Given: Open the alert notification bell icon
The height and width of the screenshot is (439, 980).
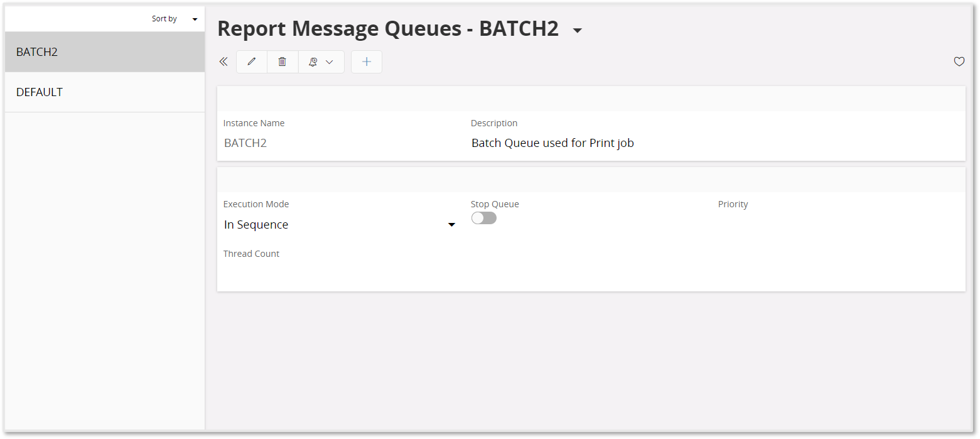Looking at the screenshot, I should [x=313, y=62].
